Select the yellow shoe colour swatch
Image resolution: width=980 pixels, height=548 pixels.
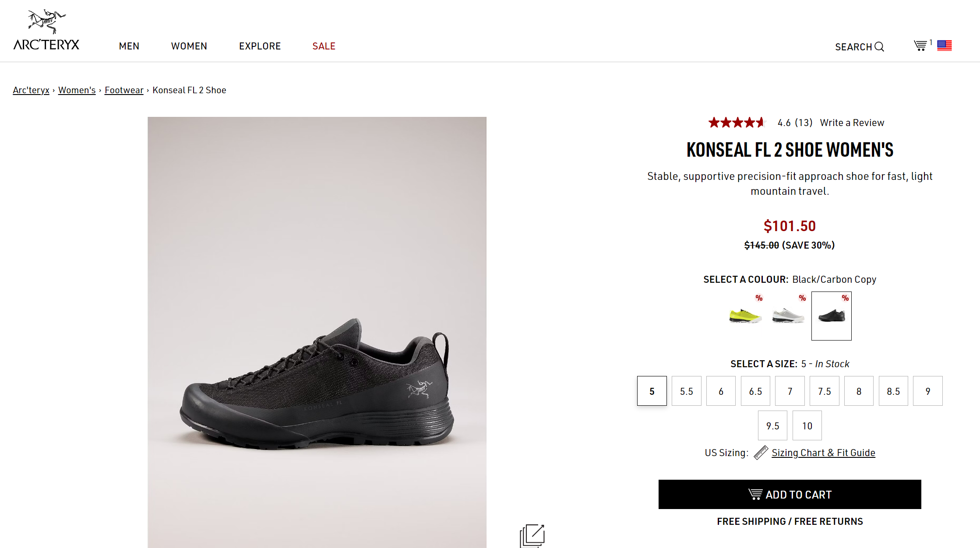(x=745, y=316)
